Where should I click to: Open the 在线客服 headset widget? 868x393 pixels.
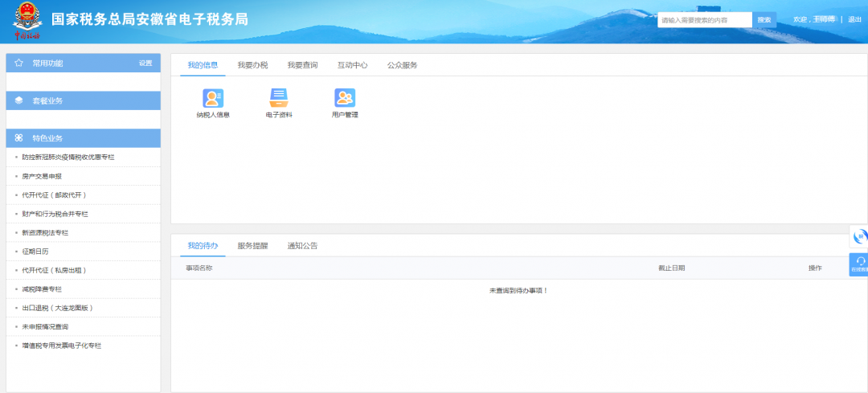[x=860, y=264]
